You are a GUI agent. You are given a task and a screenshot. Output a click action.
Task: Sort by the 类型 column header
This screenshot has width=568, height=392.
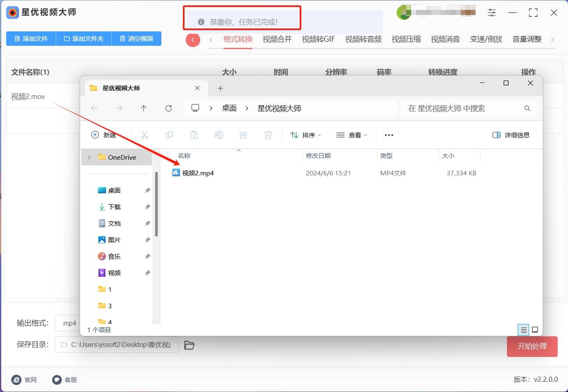click(386, 156)
